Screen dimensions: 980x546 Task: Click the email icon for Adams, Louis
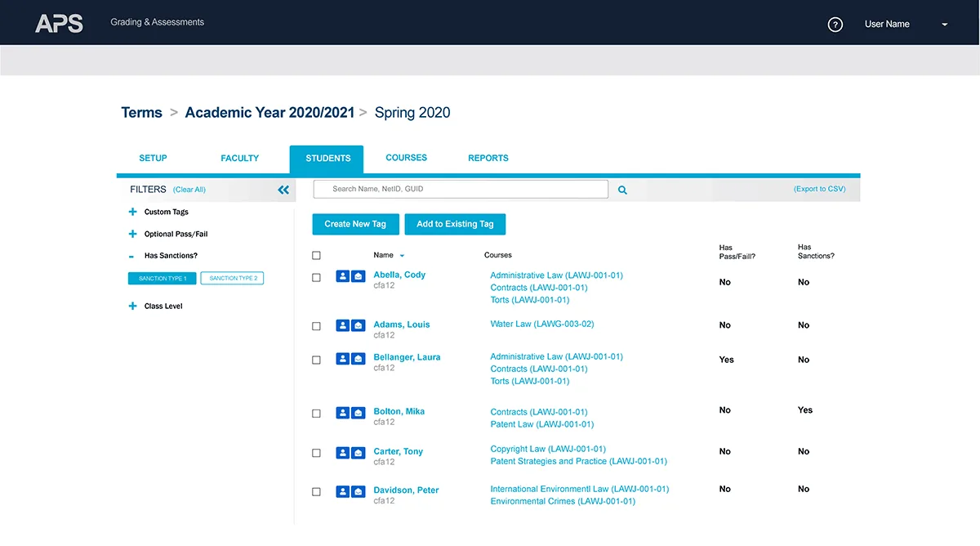click(x=359, y=326)
